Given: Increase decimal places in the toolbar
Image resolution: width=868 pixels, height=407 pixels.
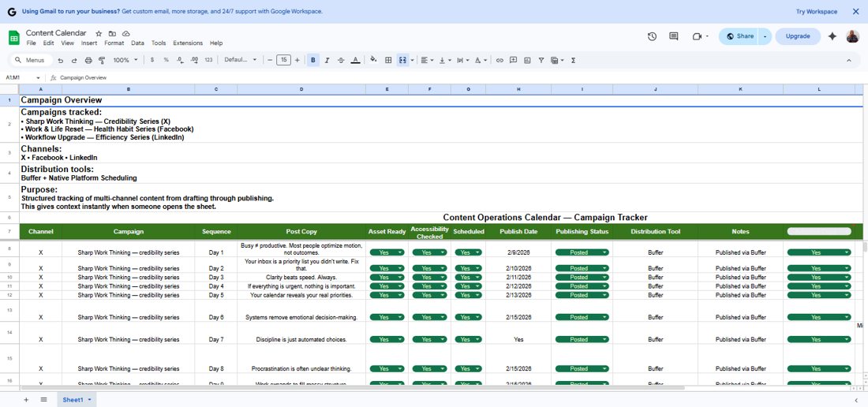Looking at the screenshot, I should (x=194, y=60).
